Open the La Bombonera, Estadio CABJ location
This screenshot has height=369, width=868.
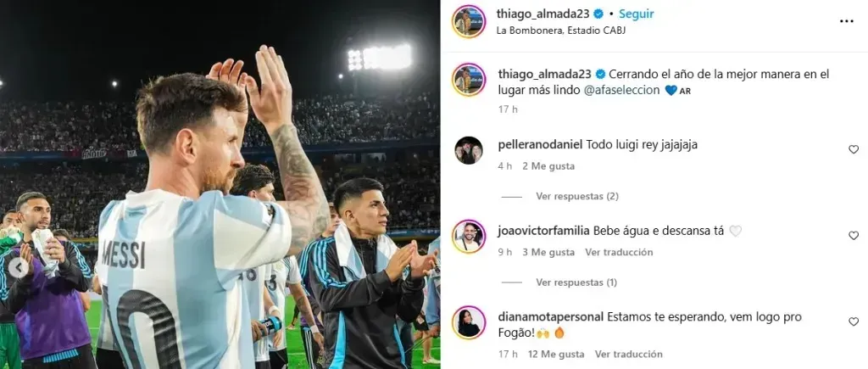tap(561, 31)
